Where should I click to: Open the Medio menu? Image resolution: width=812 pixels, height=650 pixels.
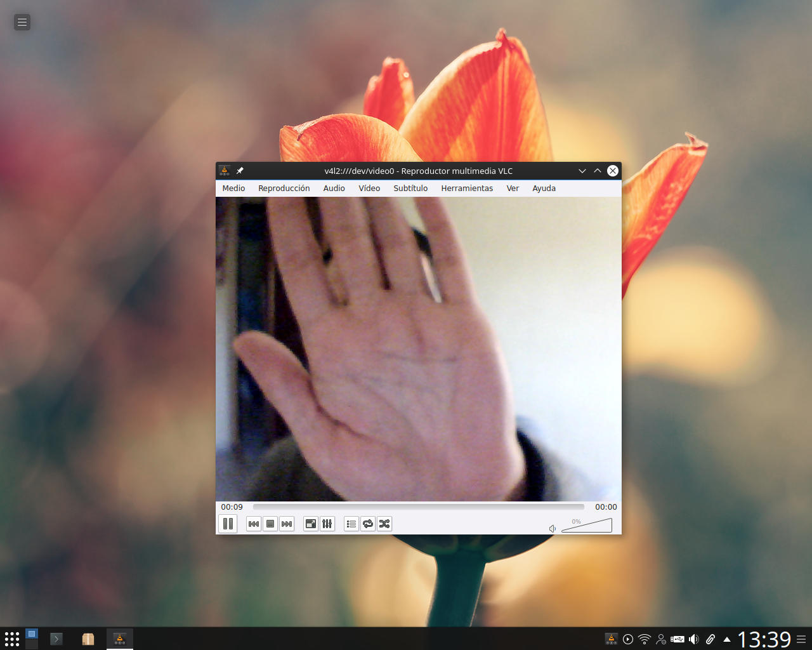[x=233, y=189]
